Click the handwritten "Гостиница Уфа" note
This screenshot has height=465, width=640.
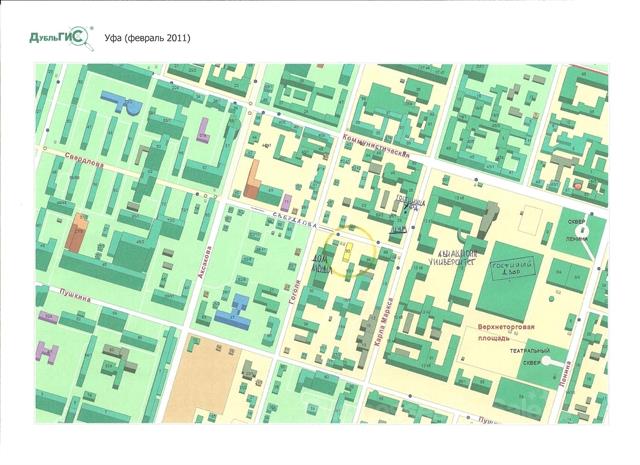[x=411, y=203]
